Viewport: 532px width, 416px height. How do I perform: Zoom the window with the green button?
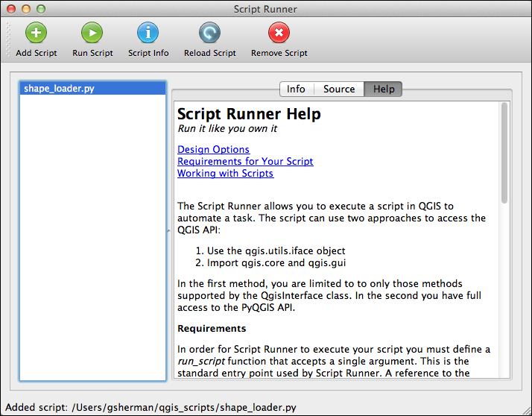[41, 9]
